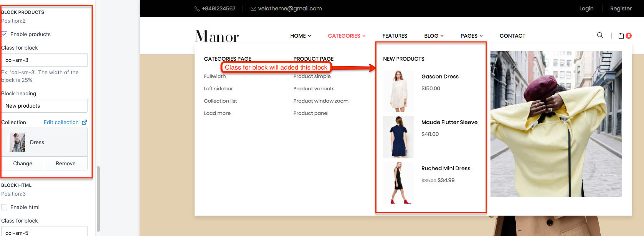
Task: Open the CATEGORIES mega menu
Action: (x=347, y=36)
